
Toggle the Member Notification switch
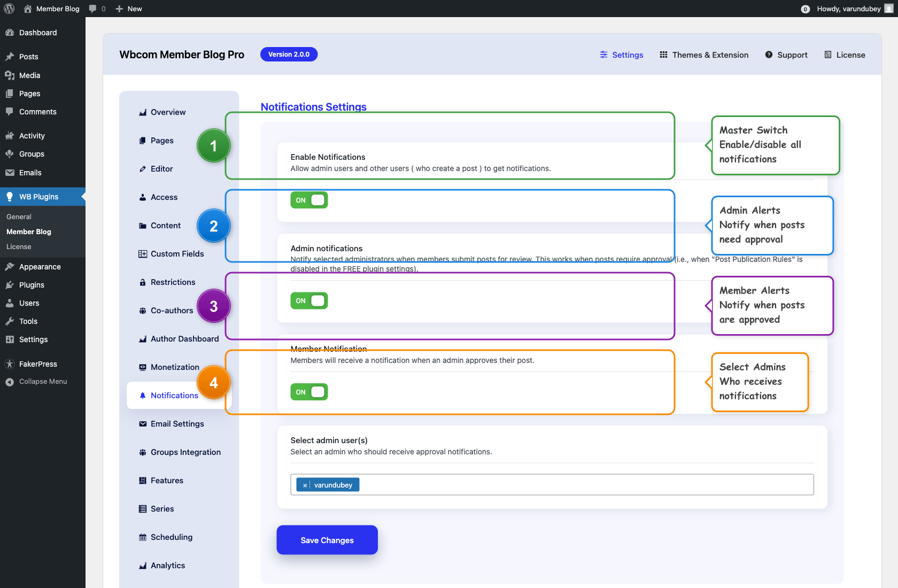[x=309, y=392]
